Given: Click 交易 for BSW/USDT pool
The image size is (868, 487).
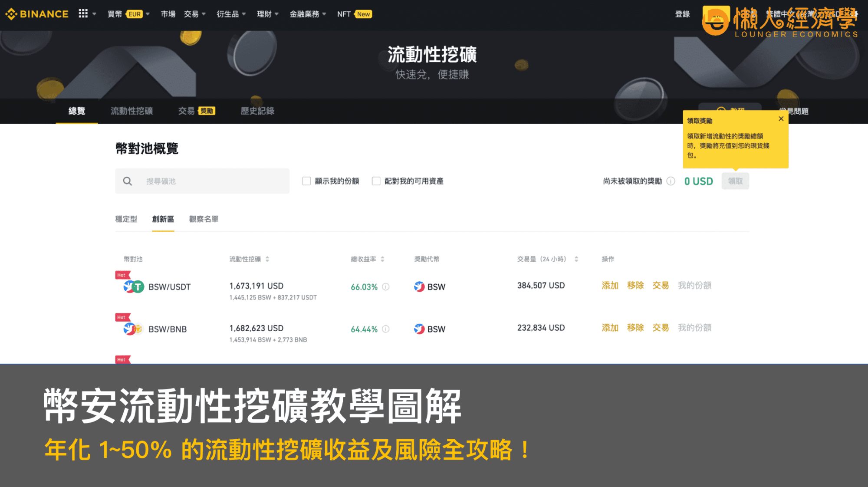Looking at the screenshot, I should click(661, 285).
